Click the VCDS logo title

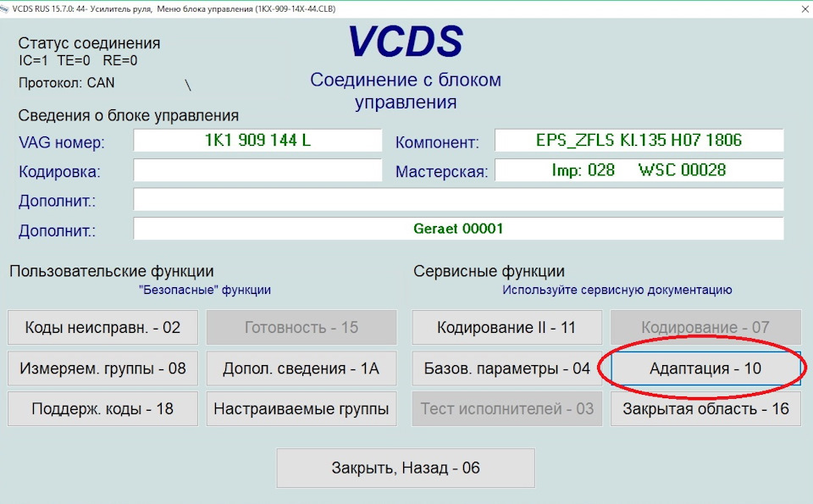tap(406, 42)
